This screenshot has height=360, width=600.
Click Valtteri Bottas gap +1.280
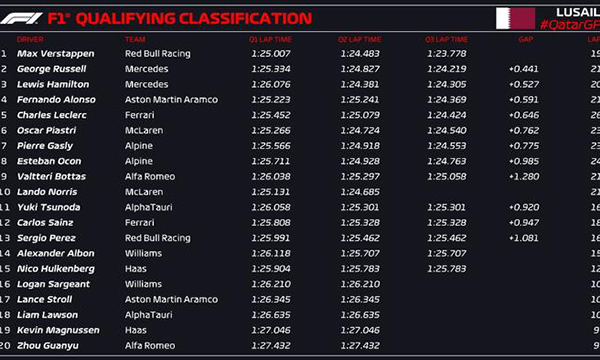(524, 176)
